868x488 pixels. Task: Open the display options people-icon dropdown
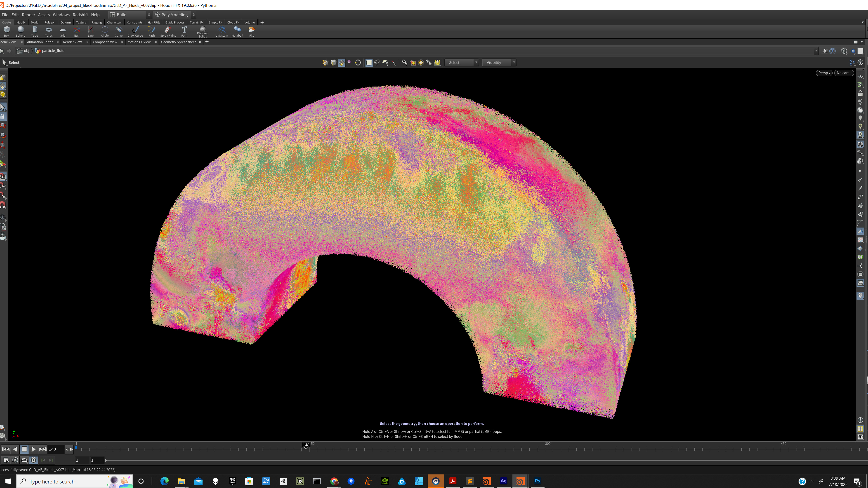(x=852, y=63)
